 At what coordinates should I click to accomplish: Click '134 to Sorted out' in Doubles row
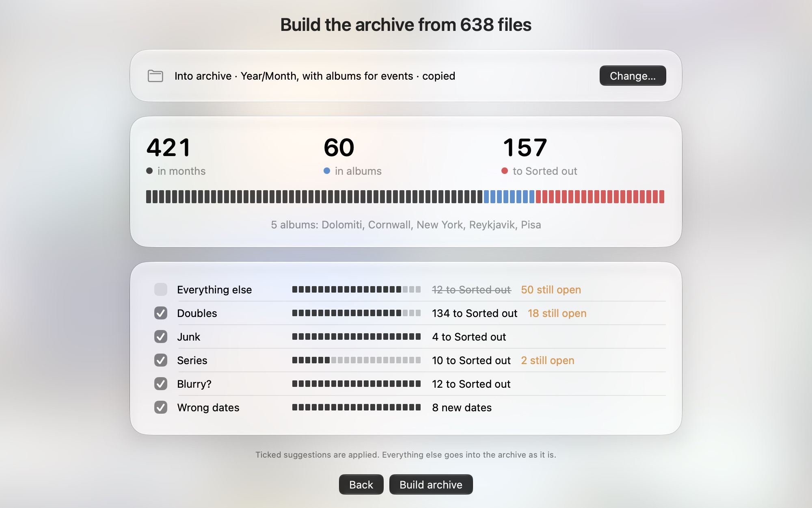475,313
